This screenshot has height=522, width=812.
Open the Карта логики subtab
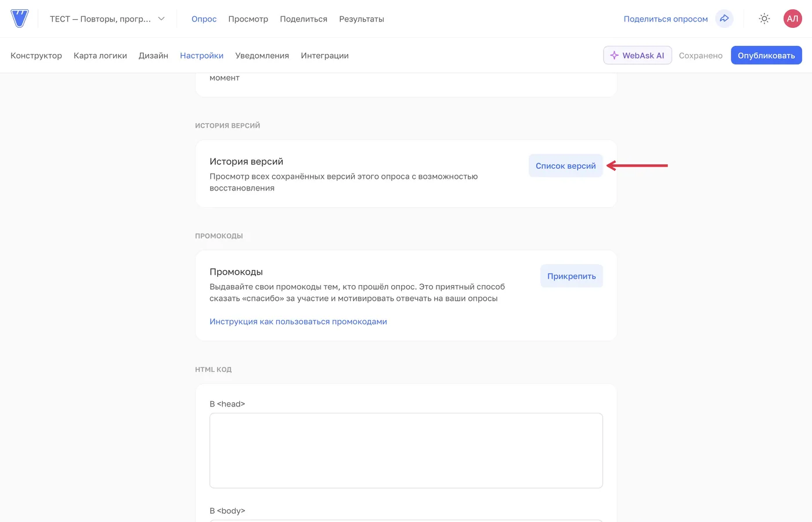pos(100,56)
